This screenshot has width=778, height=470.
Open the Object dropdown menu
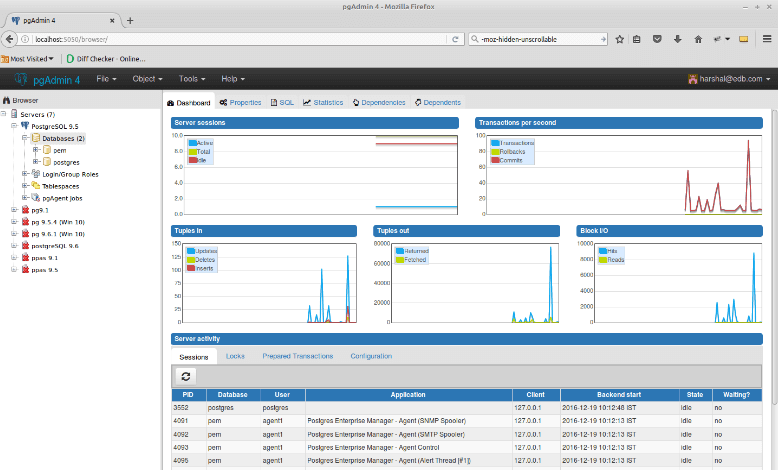pyautogui.click(x=147, y=78)
